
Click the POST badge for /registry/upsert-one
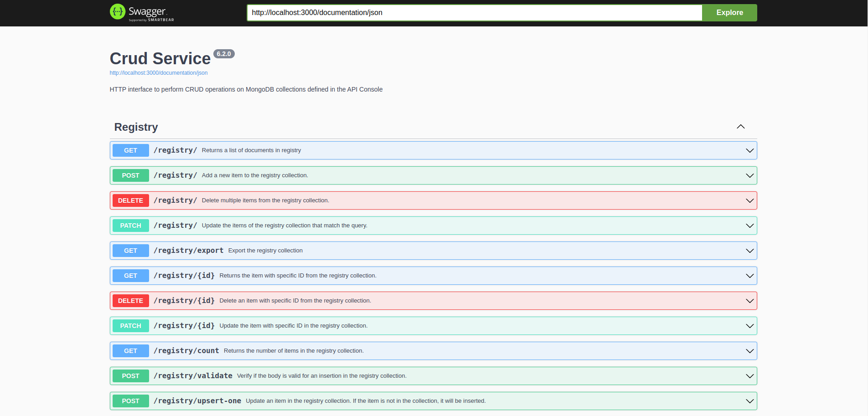click(x=130, y=401)
